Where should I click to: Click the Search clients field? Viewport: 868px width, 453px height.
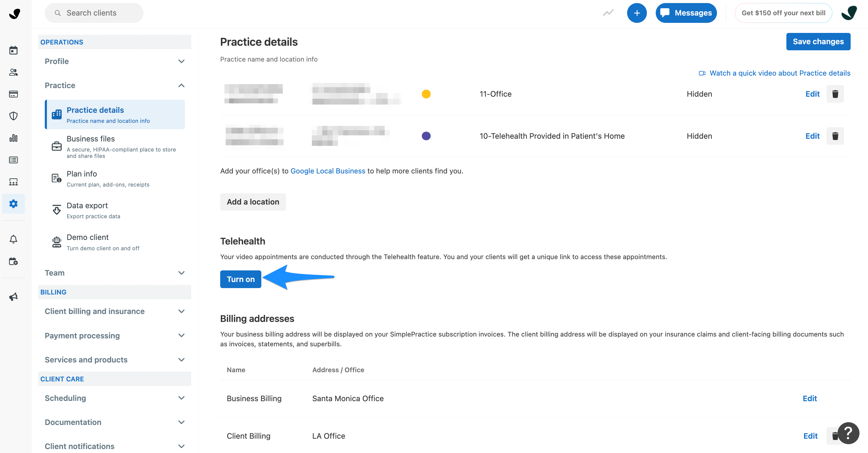click(x=94, y=13)
